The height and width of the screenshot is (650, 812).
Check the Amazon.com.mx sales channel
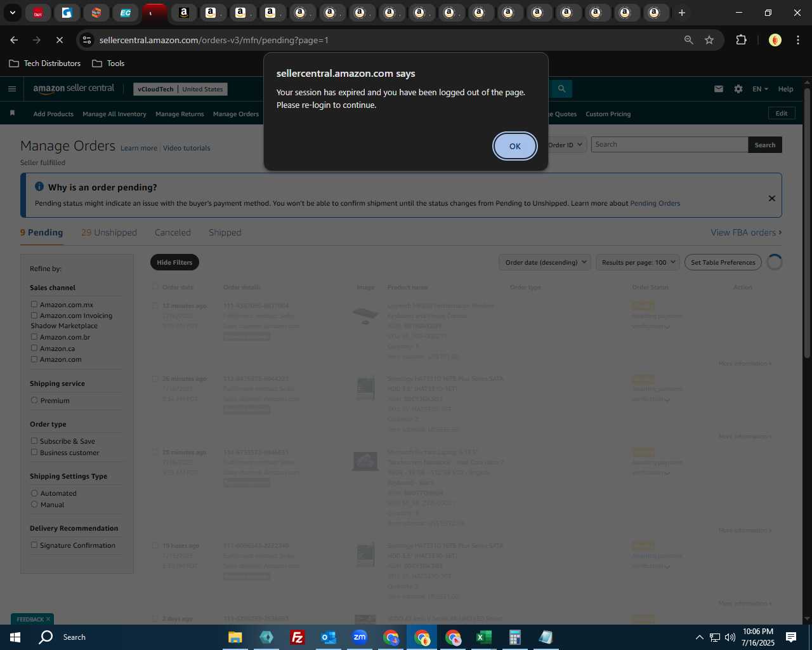[x=34, y=304]
